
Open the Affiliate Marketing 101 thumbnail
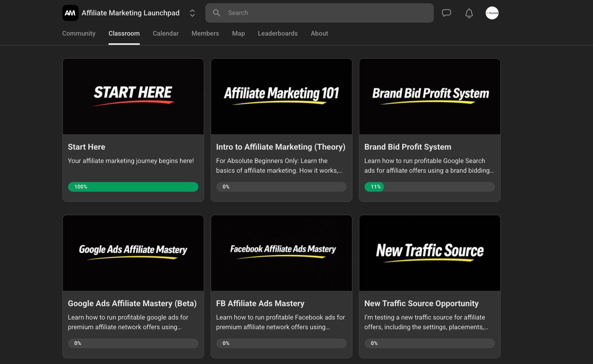281,96
